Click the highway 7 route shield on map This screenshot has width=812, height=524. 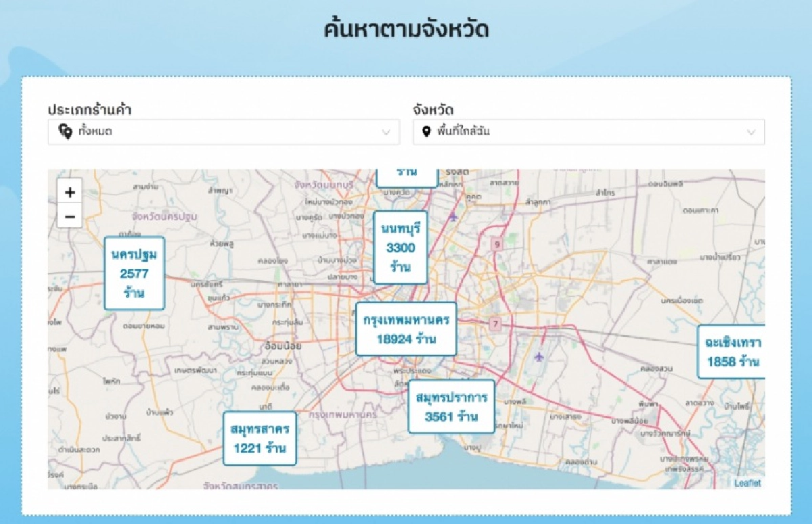coord(495,324)
